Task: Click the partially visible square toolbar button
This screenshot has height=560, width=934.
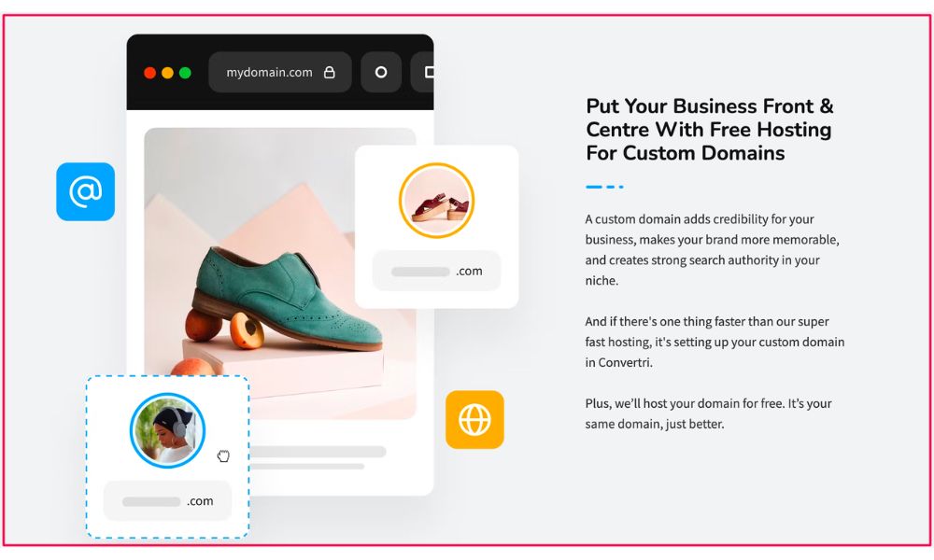Action: pos(422,72)
